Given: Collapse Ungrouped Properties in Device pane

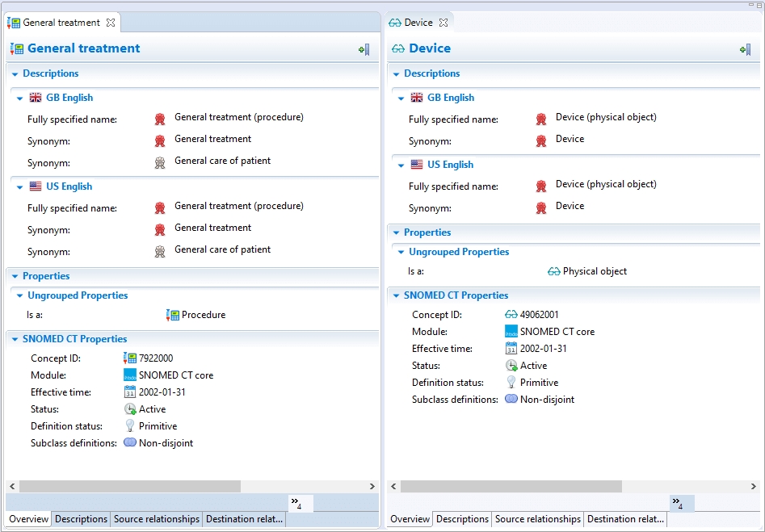Looking at the screenshot, I should 401,253.
